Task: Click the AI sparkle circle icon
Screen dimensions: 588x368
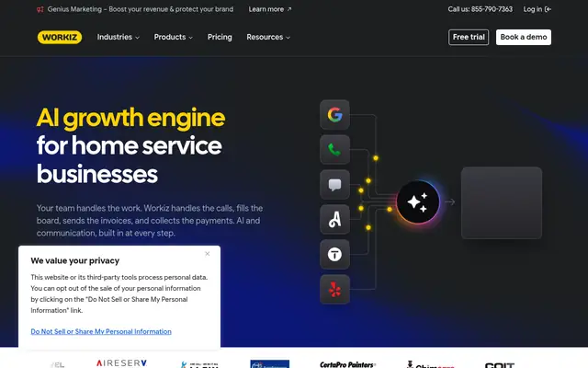Action: point(418,202)
